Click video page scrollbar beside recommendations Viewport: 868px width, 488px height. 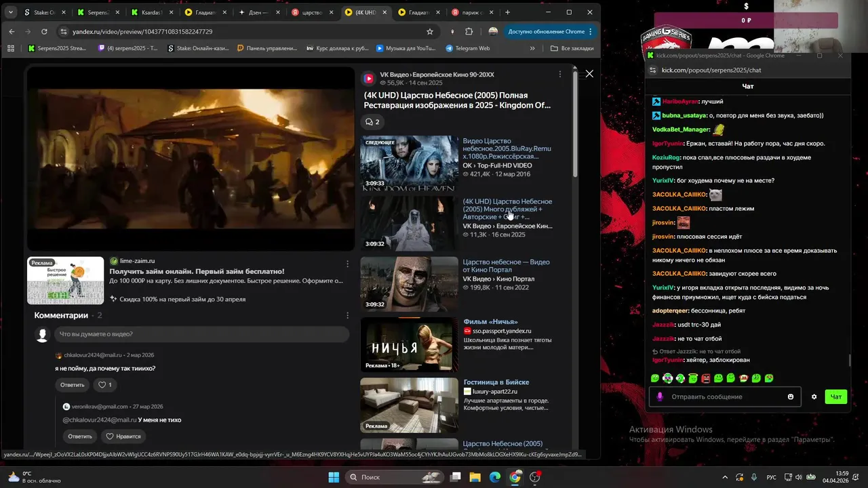pos(576,125)
